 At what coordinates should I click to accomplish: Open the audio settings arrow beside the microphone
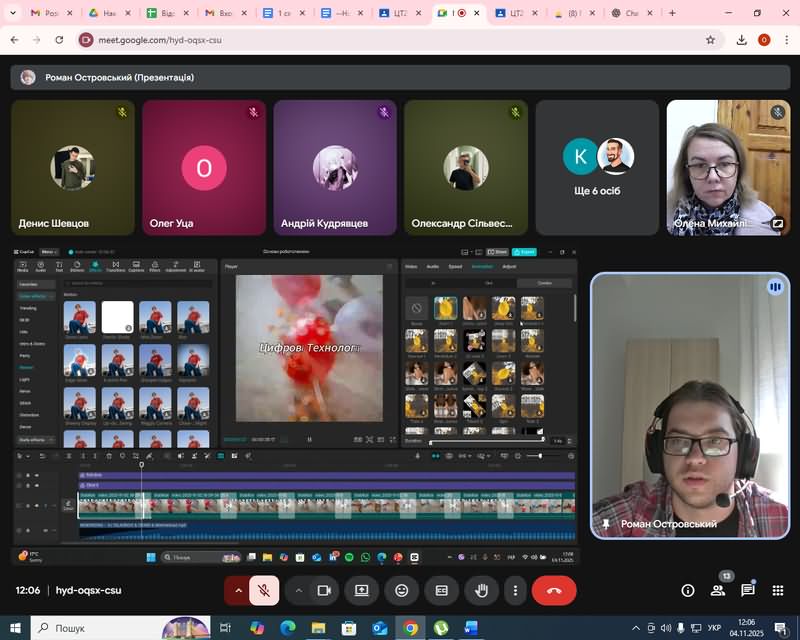238,591
